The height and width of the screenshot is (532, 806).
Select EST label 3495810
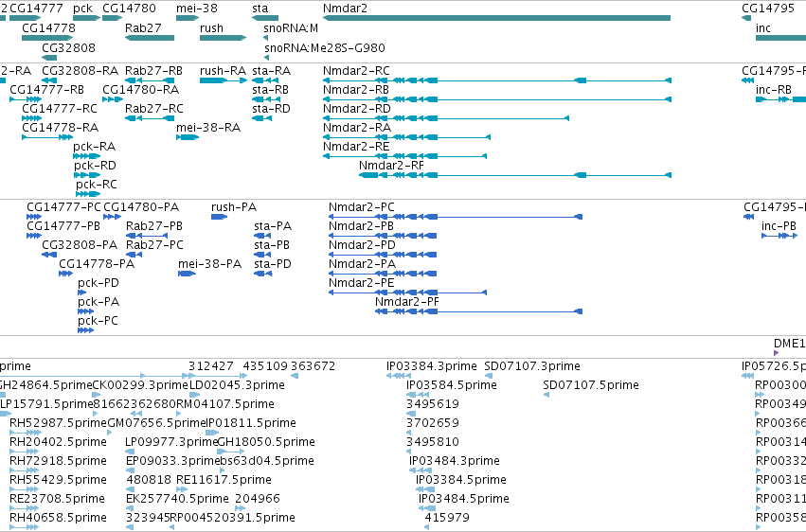[x=432, y=442]
